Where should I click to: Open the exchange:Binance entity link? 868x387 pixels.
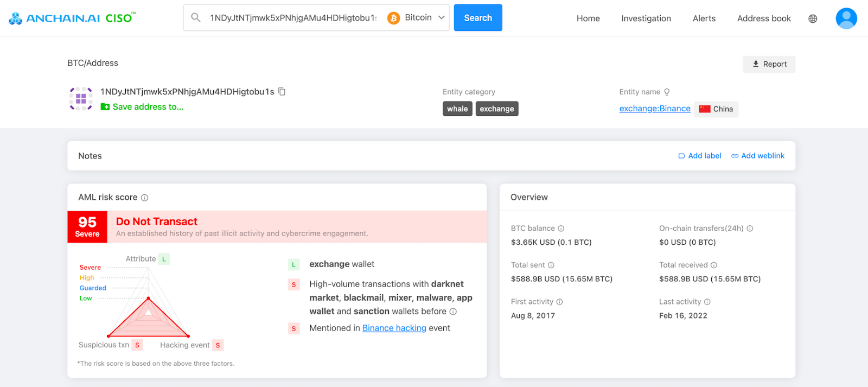coord(655,109)
